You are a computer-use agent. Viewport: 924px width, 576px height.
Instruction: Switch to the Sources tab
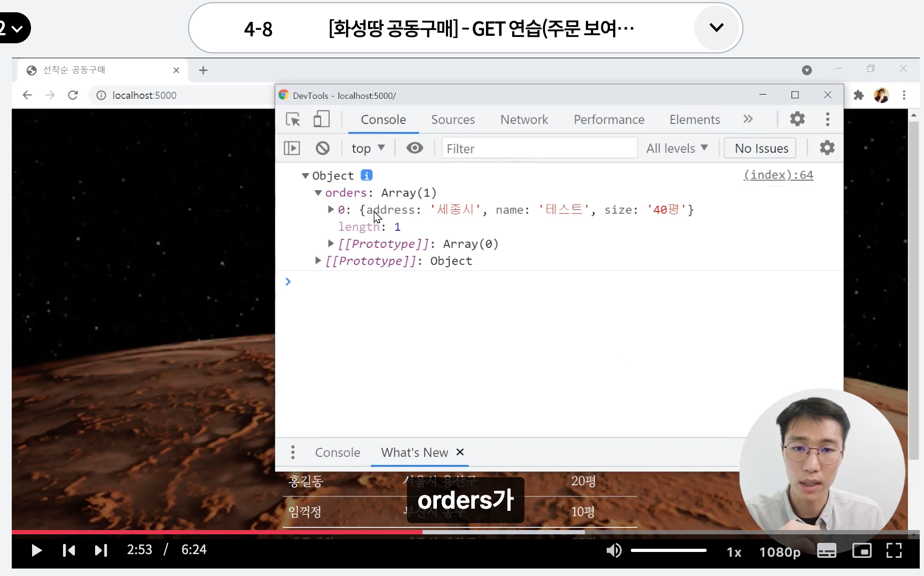(453, 119)
